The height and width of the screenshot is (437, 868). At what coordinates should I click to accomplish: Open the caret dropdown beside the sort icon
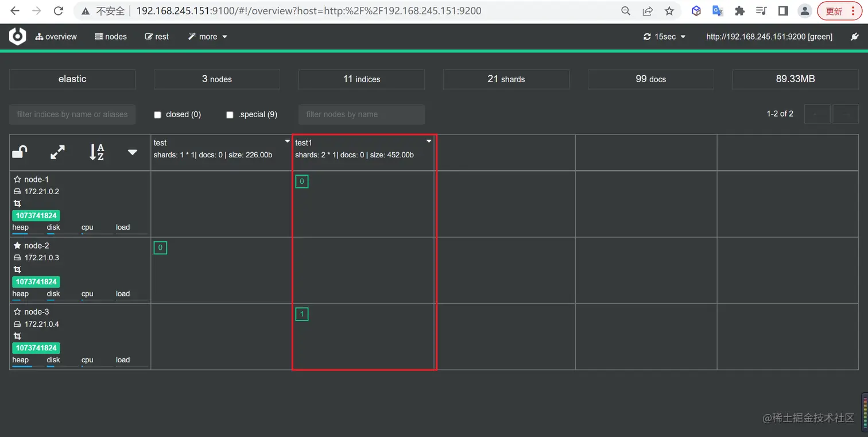point(133,152)
